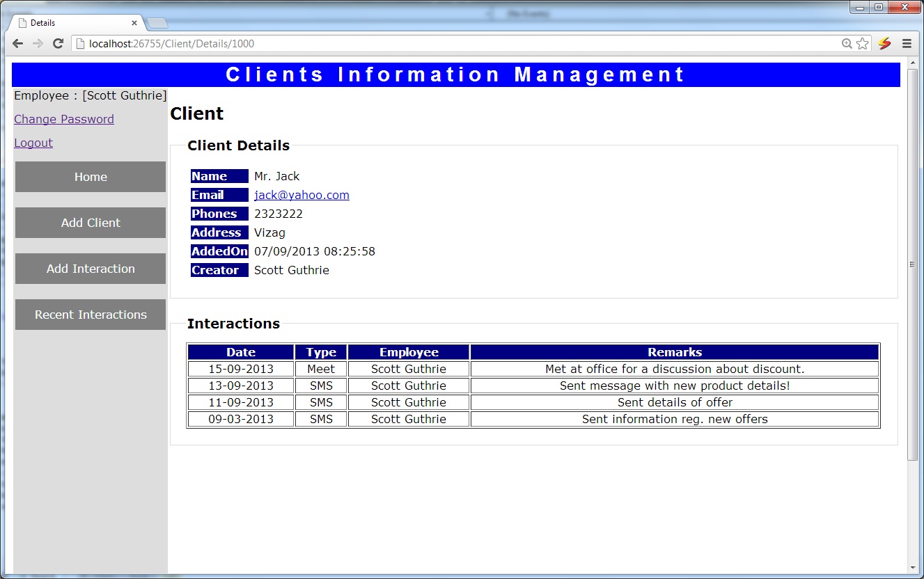Open the Add Interaction page
924x579 pixels.
tap(91, 269)
